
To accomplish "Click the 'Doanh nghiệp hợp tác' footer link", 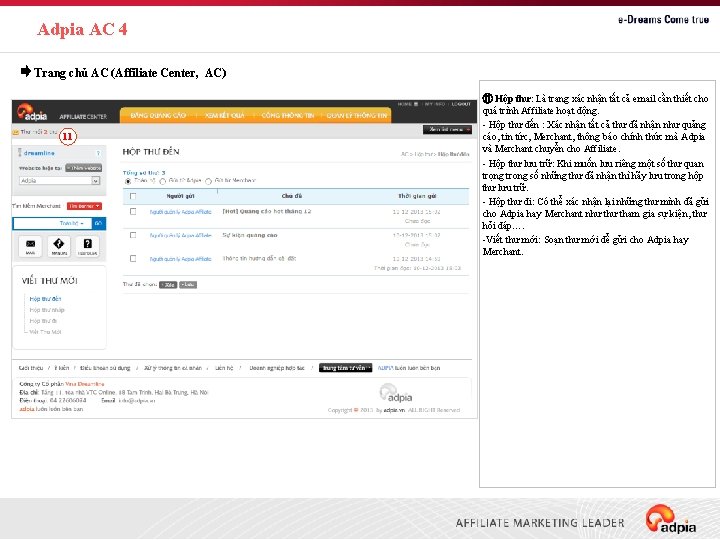I will [277, 368].
